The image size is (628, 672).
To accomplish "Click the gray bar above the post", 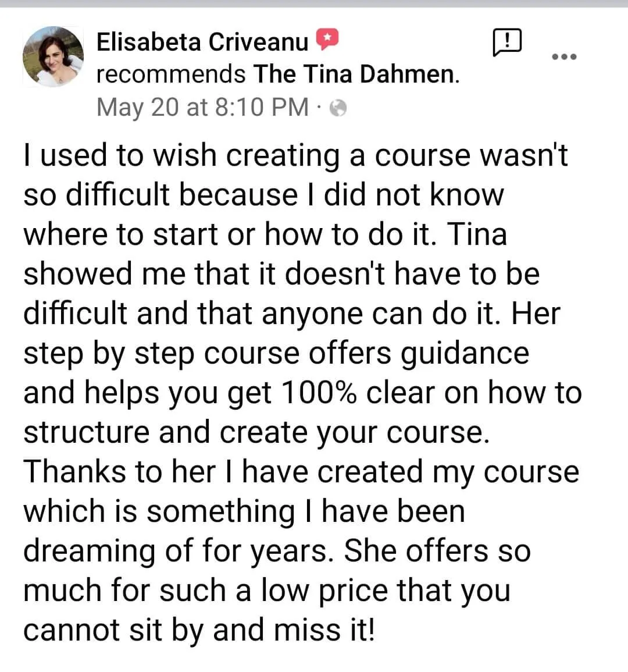I will [x=314, y=3].
